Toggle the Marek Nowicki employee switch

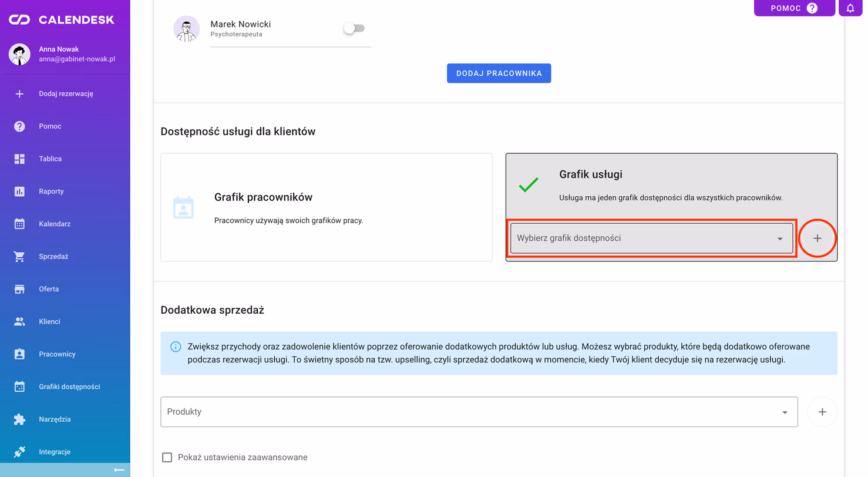pyautogui.click(x=354, y=28)
